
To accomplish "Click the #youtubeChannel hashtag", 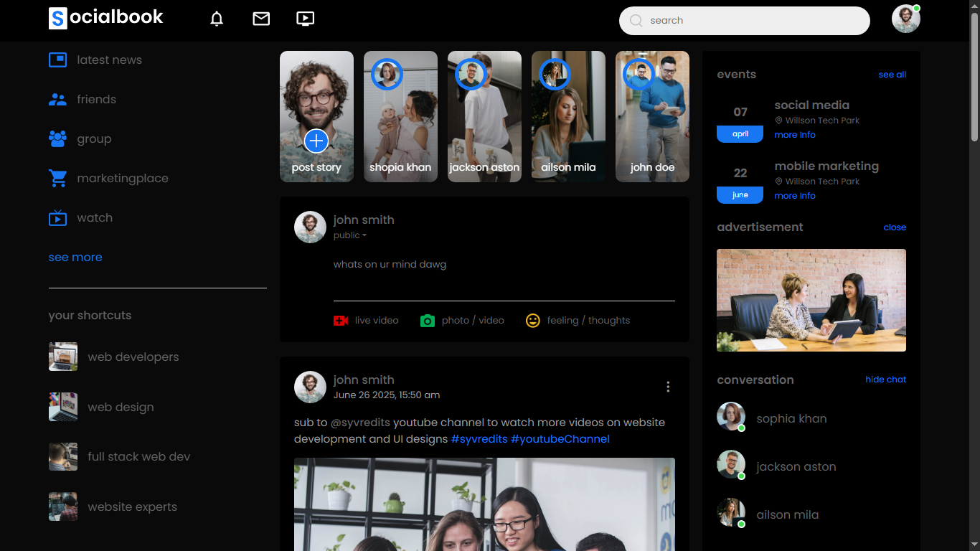I will coord(560,439).
